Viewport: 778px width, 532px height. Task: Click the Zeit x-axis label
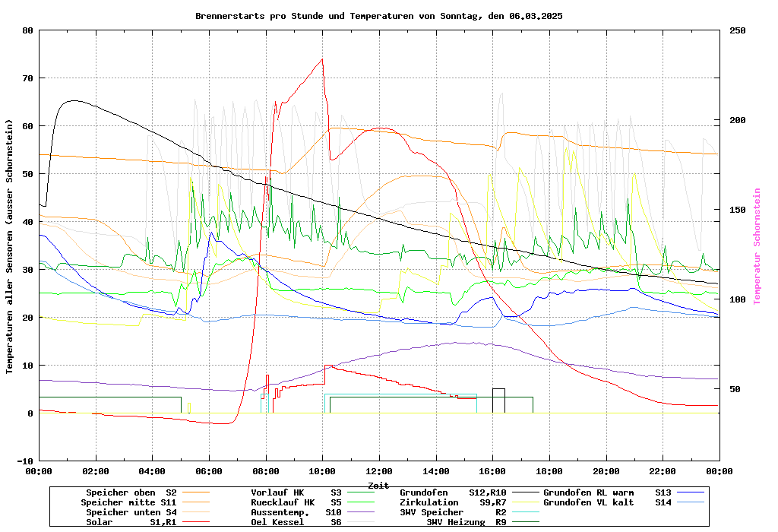coord(378,485)
